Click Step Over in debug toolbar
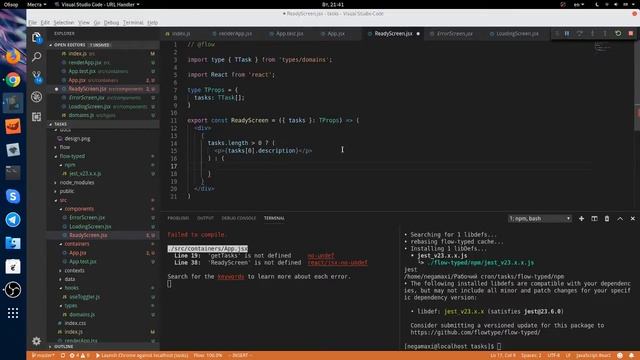The height and width of the screenshot is (360, 640). 580,33
